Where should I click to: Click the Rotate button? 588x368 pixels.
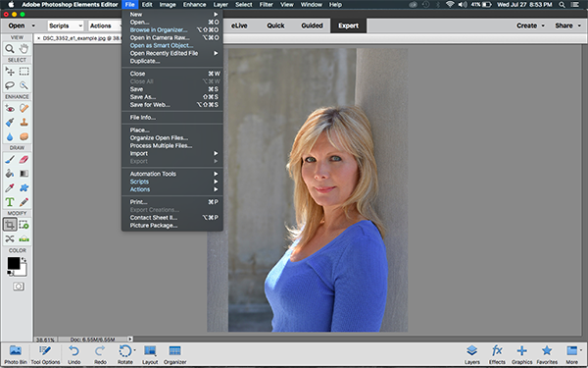point(124,354)
